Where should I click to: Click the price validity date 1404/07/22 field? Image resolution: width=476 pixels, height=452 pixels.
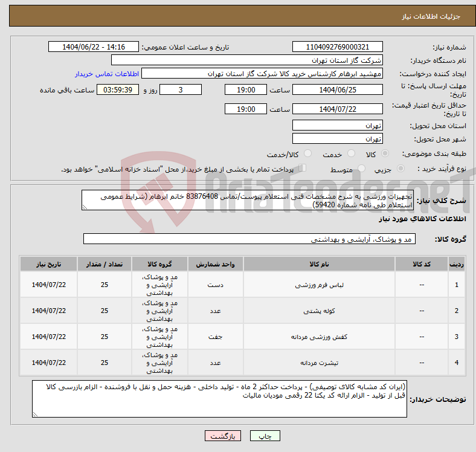tap(337, 109)
